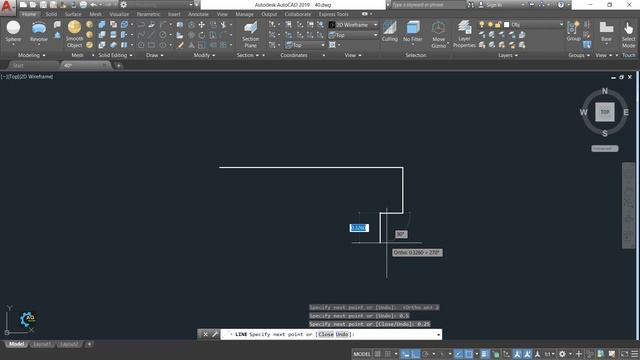Click the N compass direction on ViewCube
This screenshot has height=360, width=640.
point(604,91)
